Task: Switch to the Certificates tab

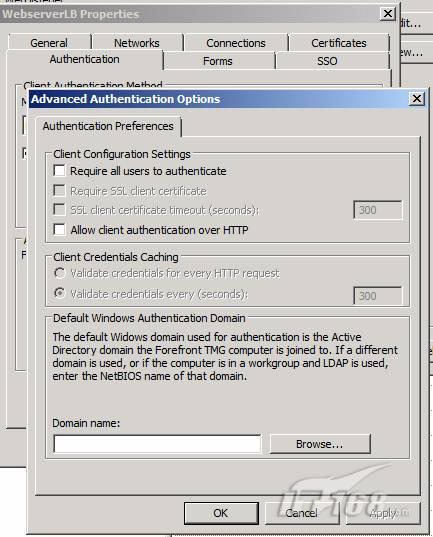Action: click(x=339, y=43)
